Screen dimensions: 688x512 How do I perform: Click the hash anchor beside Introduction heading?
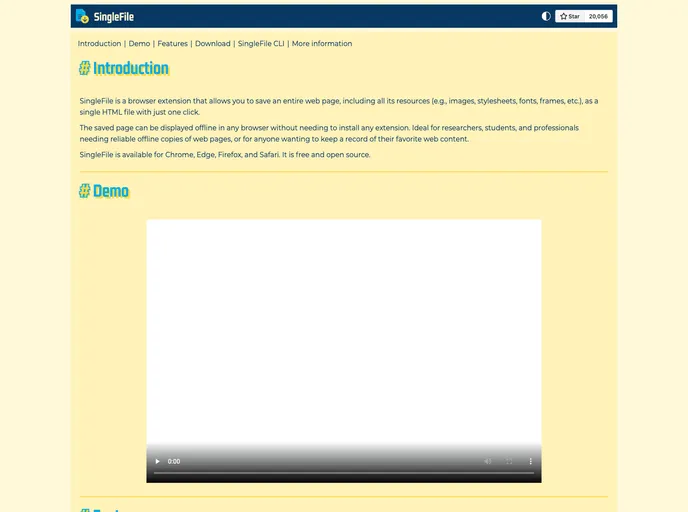(x=84, y=68)
